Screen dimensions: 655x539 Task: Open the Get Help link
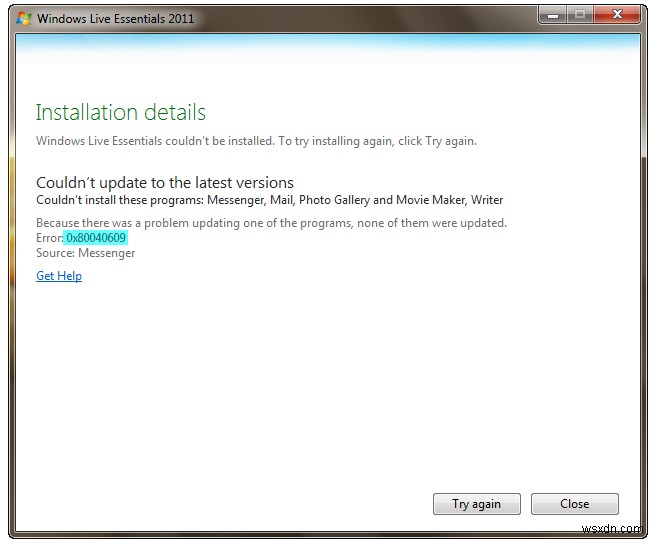coord(59,276)
